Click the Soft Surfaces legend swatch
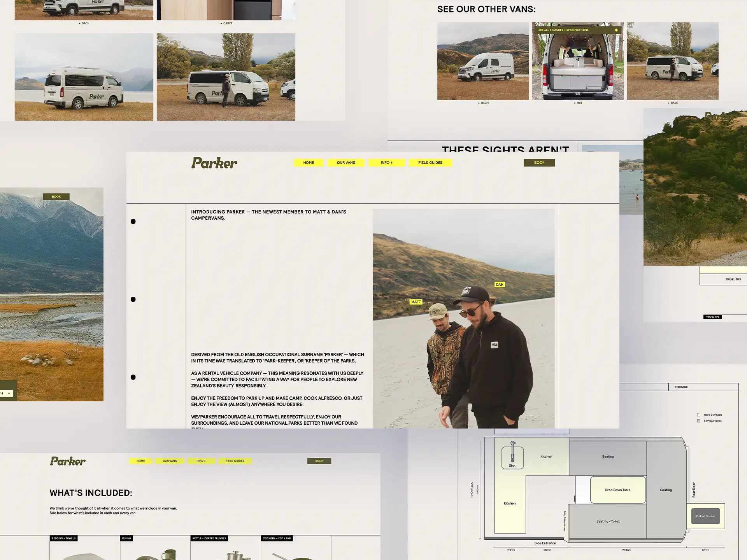 coord(699,421)
